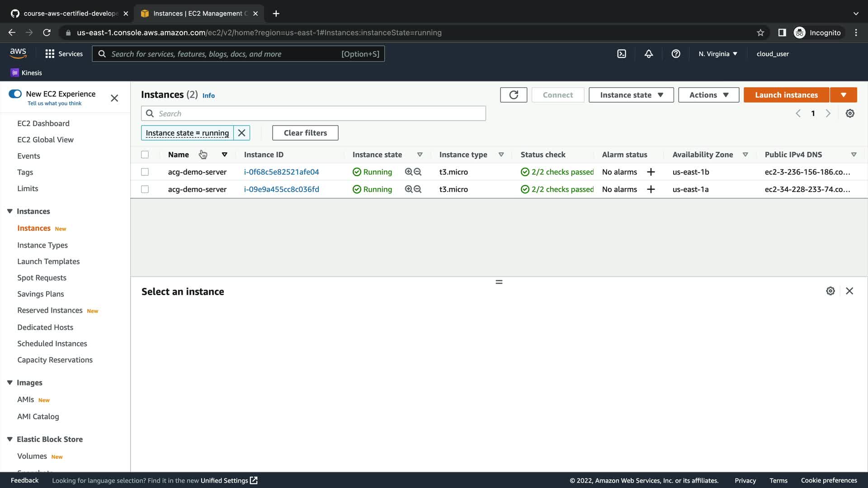Expand the Actions dropdown menu
Image resolution: width=868 pixels, height=488 pixels.
pos(708,95)
